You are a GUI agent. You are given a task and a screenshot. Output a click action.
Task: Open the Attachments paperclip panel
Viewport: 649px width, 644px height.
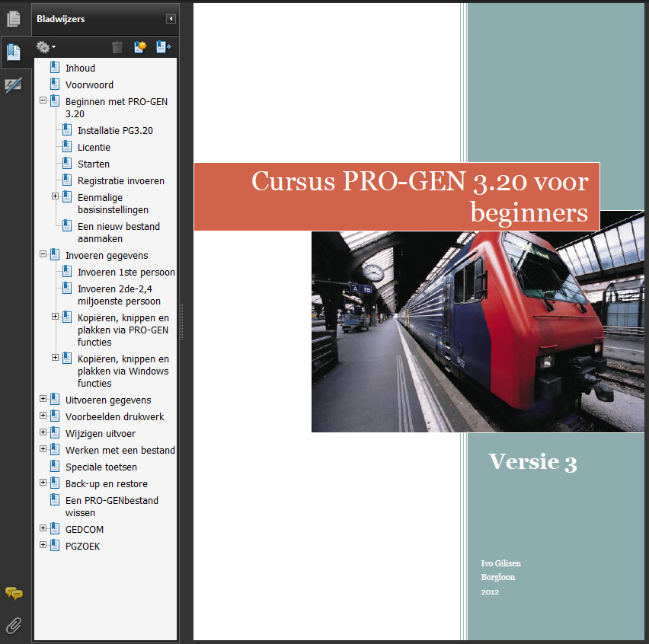(x=14, y=626)
